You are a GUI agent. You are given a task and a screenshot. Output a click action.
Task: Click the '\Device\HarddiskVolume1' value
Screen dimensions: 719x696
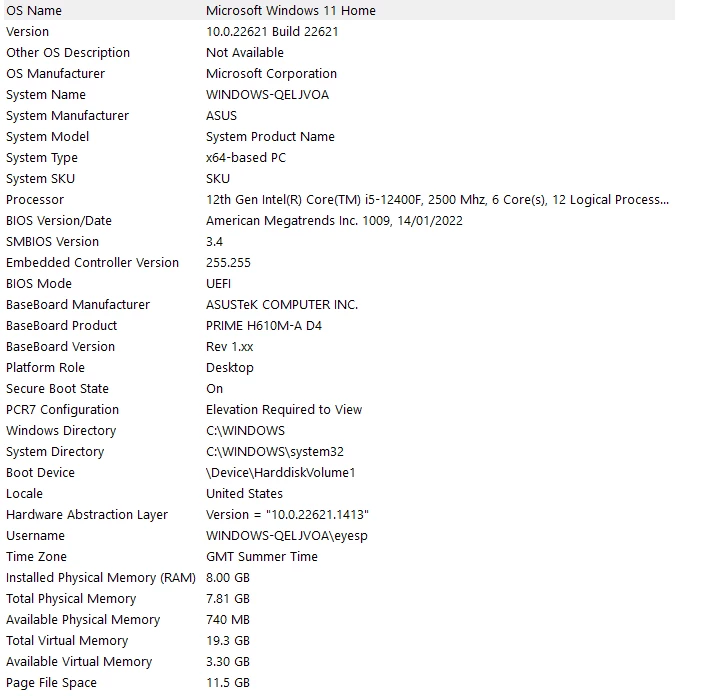click(x=281, y=473)
